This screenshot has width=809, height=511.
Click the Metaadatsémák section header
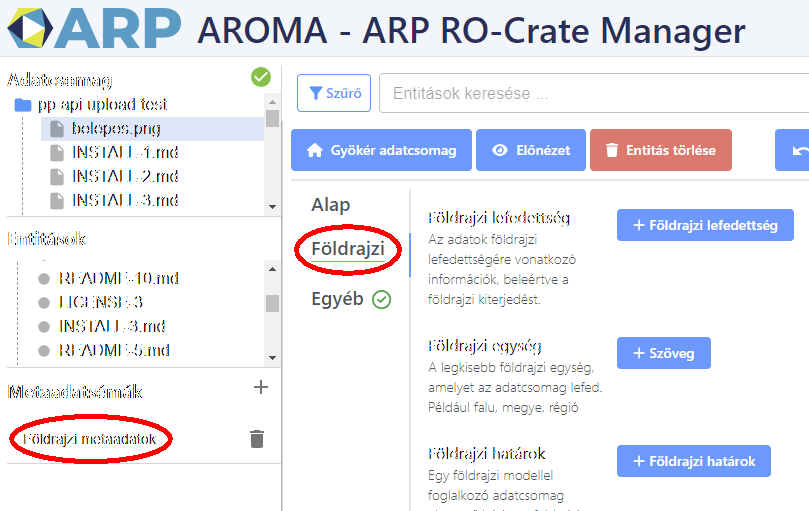[x=75, y=392]
